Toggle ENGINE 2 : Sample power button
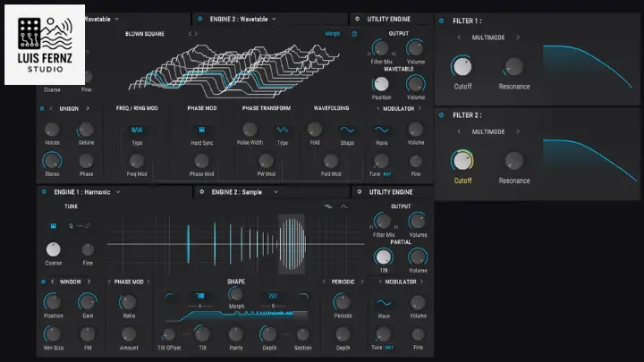The height and width of the screenshot is (362, 644). [201, 191]
